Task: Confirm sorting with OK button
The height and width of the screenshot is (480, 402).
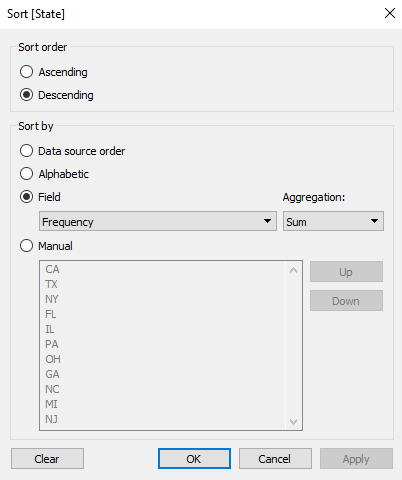Action: point(194,459)
